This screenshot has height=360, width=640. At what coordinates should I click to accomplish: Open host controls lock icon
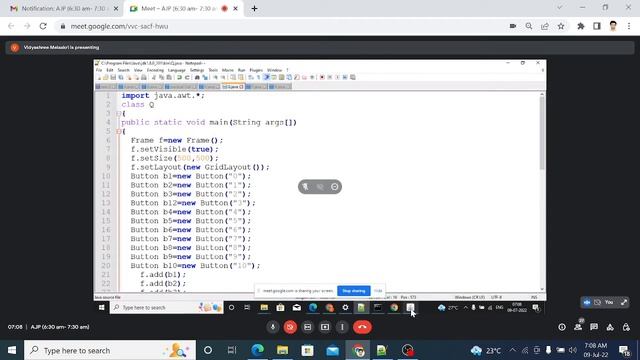626,327
